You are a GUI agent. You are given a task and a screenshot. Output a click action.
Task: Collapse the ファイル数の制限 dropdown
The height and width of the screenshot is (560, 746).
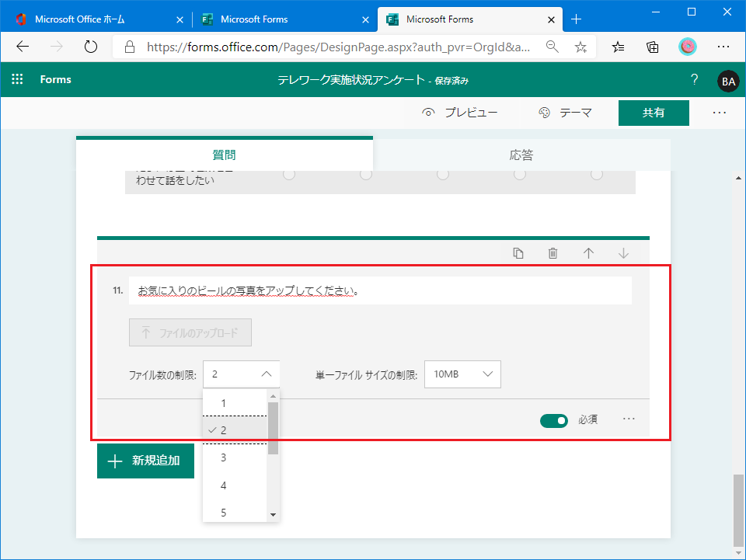[241, 374]
